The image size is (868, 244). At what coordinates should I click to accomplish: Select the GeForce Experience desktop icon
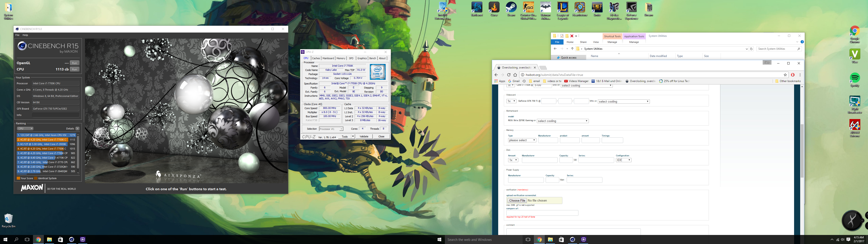click(x=632, y=11)
